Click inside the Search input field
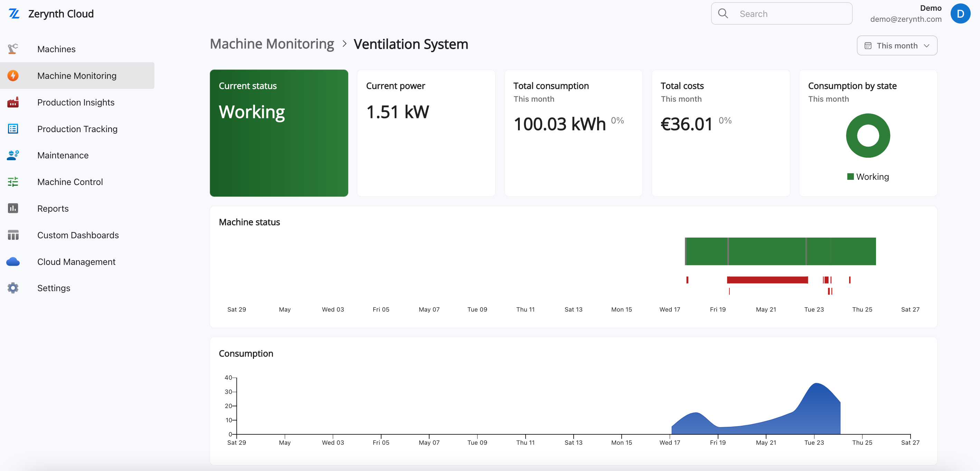 pyautogui.click(x=784, y=13)
